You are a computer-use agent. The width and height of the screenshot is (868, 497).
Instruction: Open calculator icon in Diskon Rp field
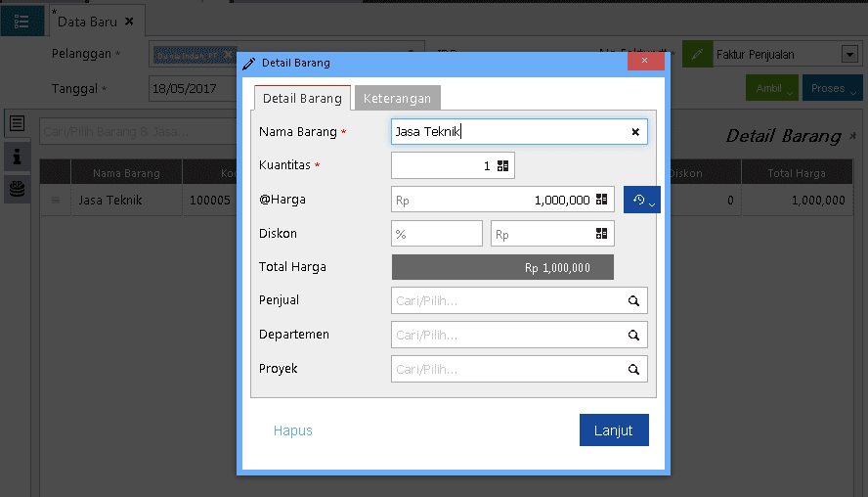602,234
